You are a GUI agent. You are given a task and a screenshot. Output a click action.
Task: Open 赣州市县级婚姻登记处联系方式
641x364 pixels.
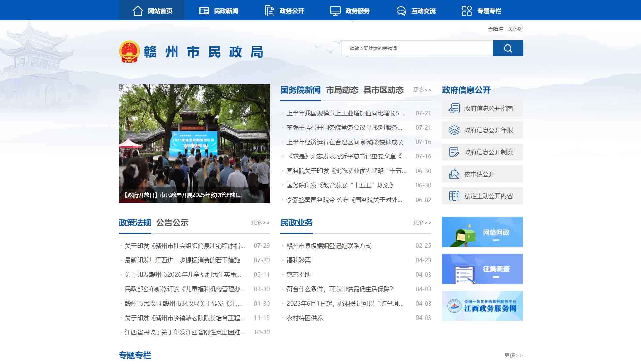pos(329,246)
